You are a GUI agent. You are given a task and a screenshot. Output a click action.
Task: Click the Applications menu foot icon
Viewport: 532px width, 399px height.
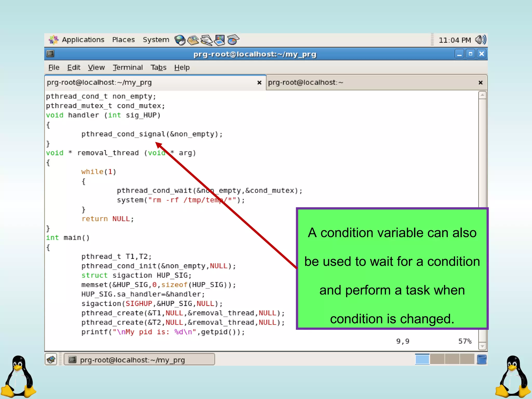pos(54,40)
